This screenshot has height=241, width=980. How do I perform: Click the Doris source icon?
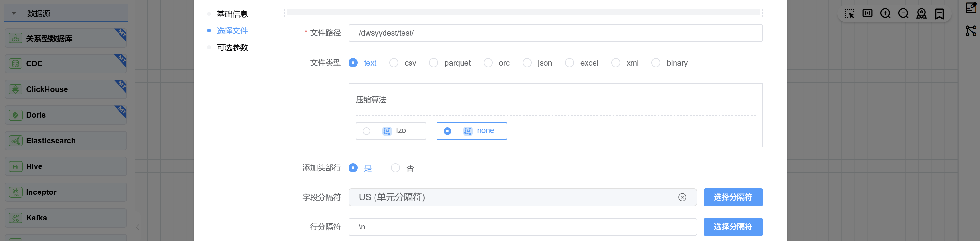[x=16, y=115]
